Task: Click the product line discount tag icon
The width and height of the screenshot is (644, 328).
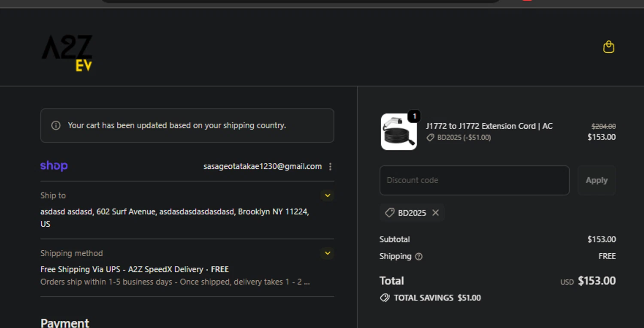Action: 430,137
